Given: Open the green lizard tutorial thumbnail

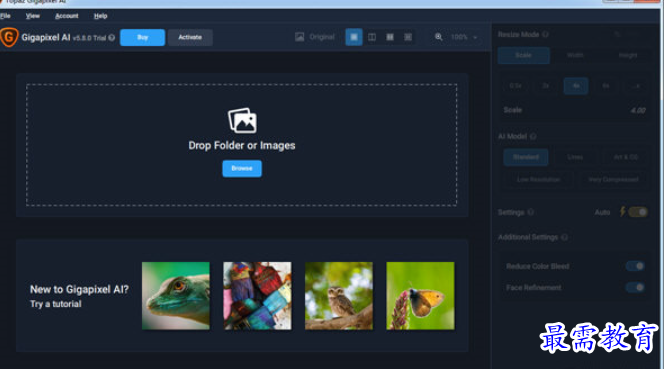Looking at the screenshot, I should [176, 296].
